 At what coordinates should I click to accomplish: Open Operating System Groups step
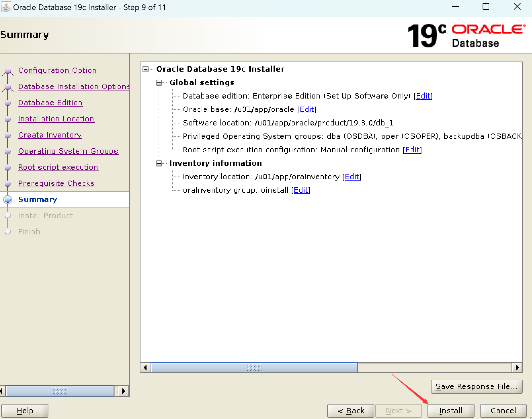pos(68,151)
